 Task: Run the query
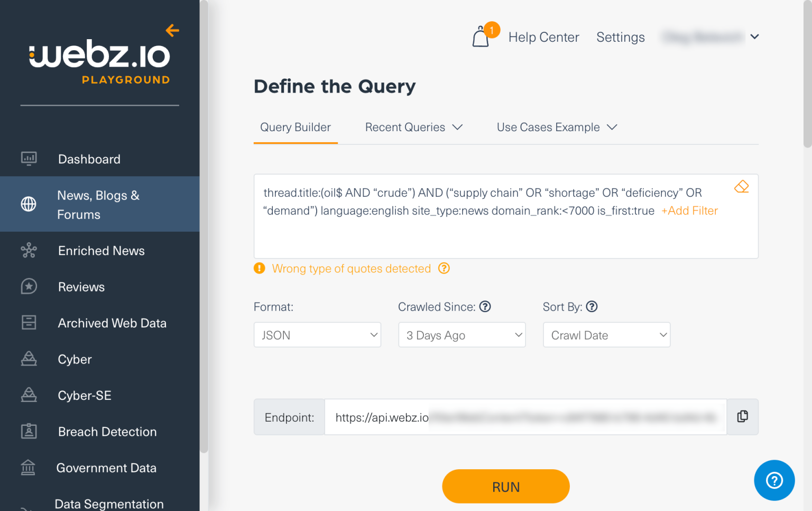pos(505,486)
